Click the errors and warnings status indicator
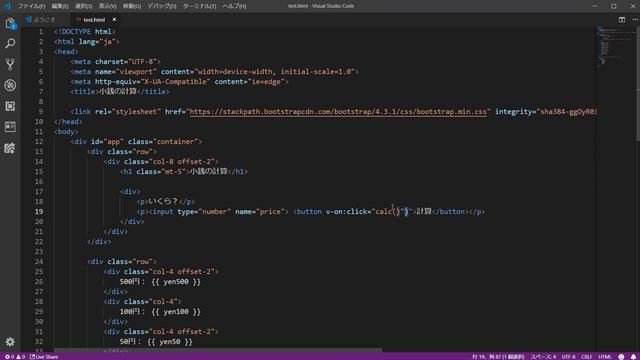This screenshot has height=360, width=640. (x=15, y=357)
